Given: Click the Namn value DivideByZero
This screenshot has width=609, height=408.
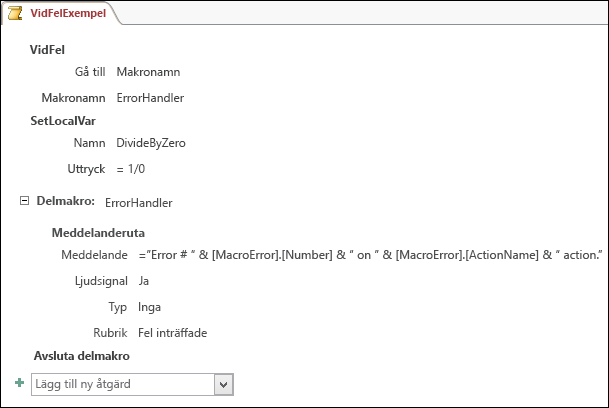Looking at the screenshot, I should pyautogui.click(x=151, y=143).
